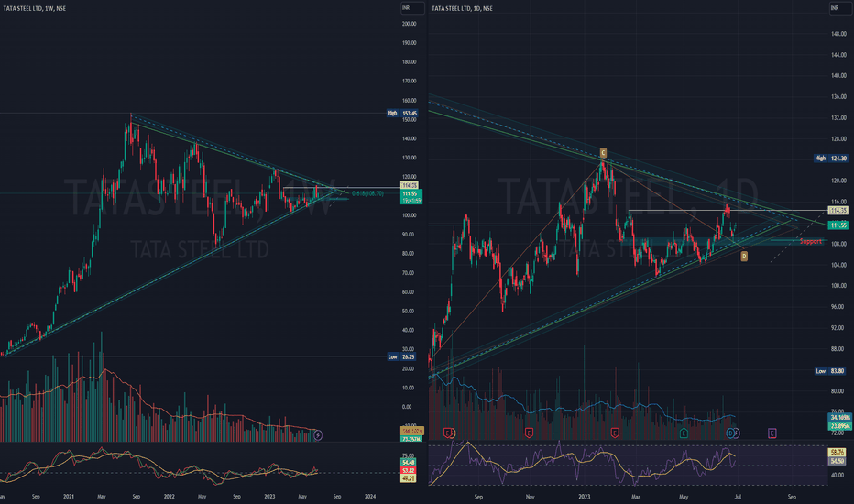Click the 2024 label on weekly time axis

(x=370, y=497)
